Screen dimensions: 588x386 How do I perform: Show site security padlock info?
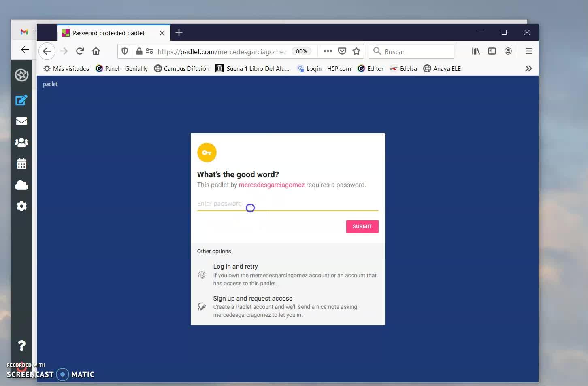pyautogui.click(x=139, y=51)
